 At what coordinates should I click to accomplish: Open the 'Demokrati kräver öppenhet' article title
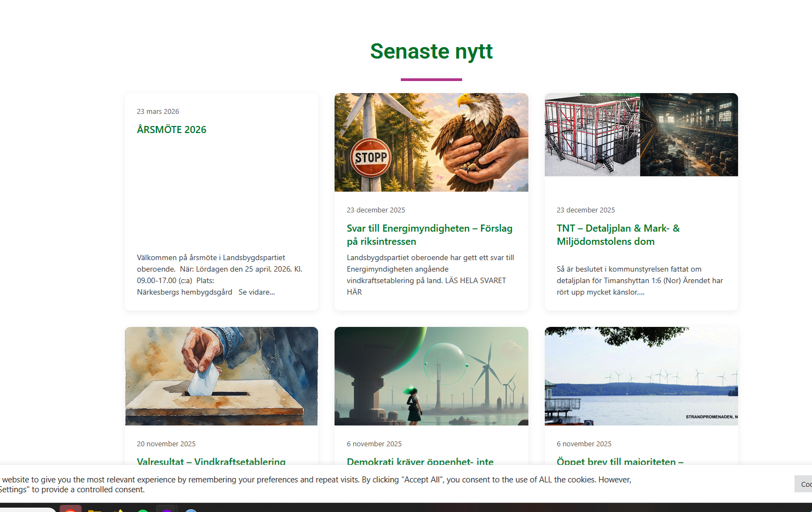click(420, 461)
